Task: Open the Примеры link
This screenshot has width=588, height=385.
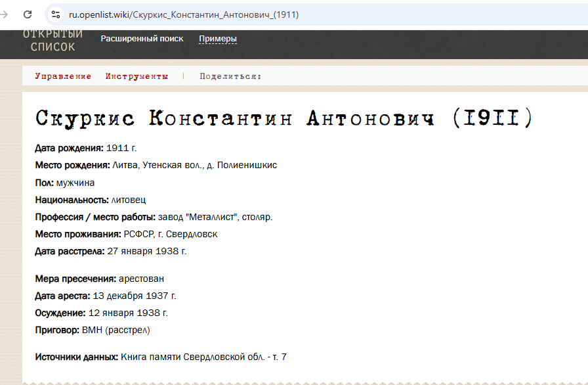Action: point(218,39)
